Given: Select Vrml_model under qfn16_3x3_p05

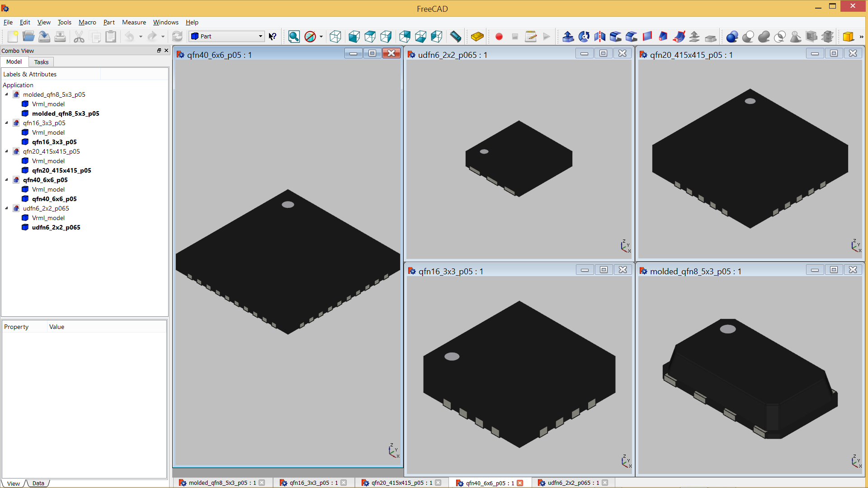Looking at the screenshot, I should click(x=48, y=132).
